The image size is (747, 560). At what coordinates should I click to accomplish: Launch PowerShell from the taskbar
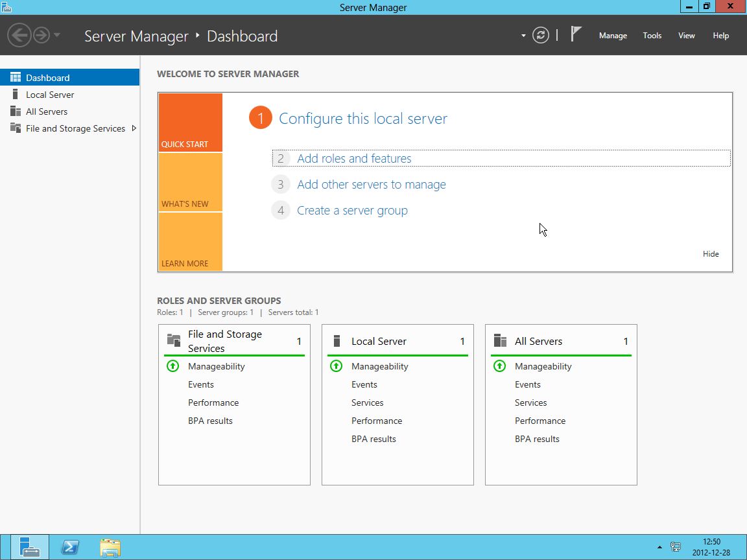coord(70,546)
